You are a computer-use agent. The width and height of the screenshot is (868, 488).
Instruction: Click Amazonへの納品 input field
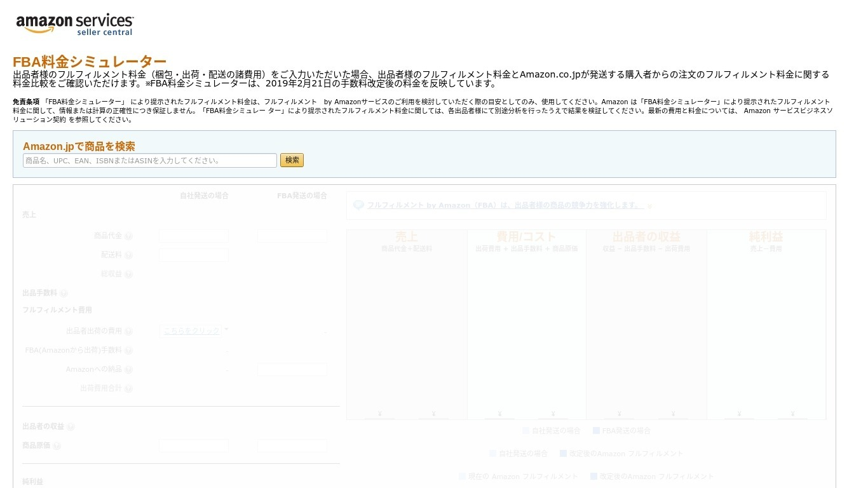click(x=292, y=370)
